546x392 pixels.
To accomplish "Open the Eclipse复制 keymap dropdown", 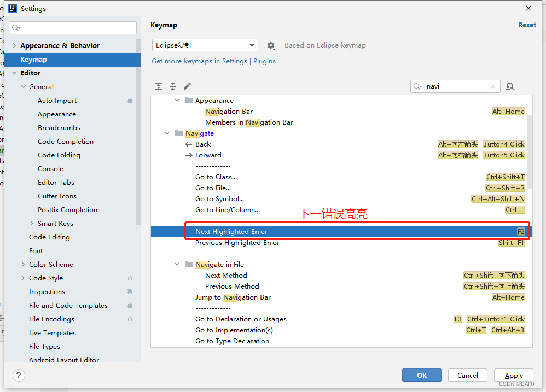I will coord(205,45).
